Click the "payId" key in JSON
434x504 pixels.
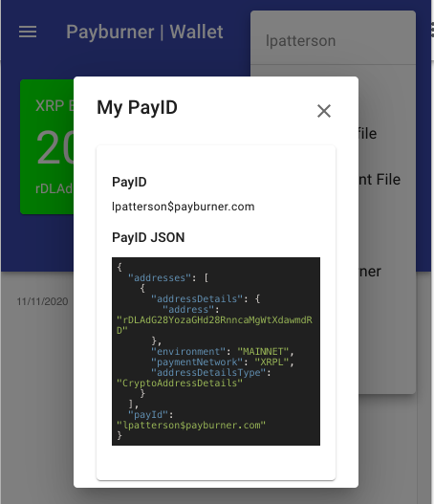coord(148,415)
